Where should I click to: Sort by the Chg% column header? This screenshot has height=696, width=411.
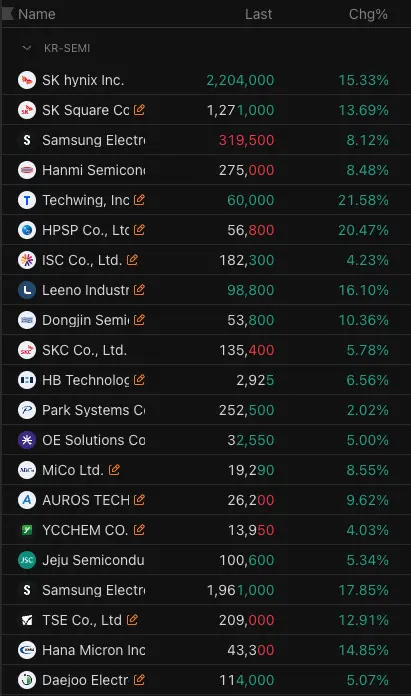tap(368, 14)
